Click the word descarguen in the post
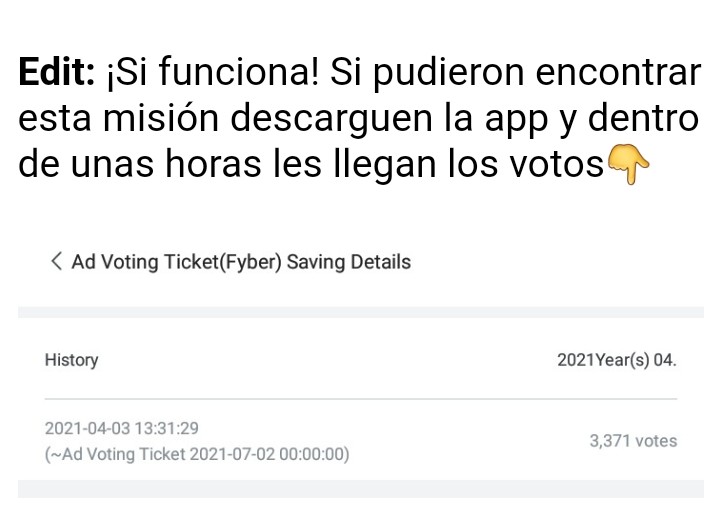The image size is (720, 515). [x=317, y=118]
